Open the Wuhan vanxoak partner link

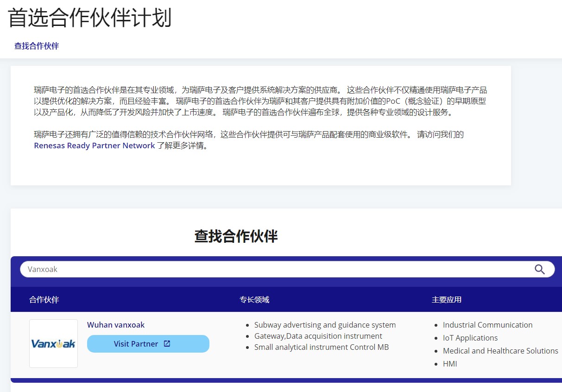tap(116, 325)
